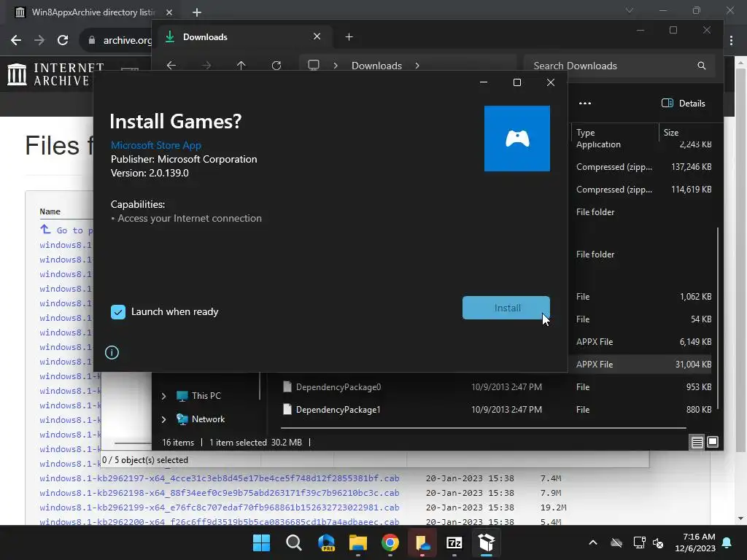This screenshot has height=560, width=747.
Task: Switch to large thumbnails view icon
Action: point(713,442)
